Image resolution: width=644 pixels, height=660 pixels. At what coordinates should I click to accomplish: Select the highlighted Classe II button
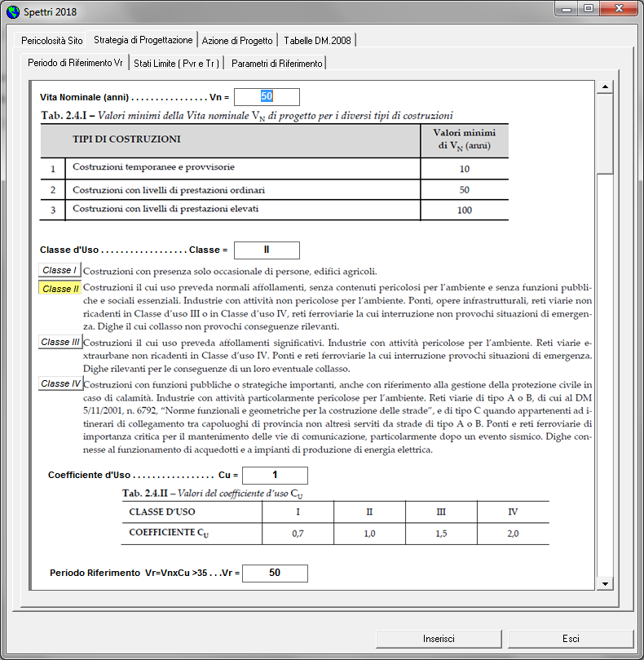point(60,288)
